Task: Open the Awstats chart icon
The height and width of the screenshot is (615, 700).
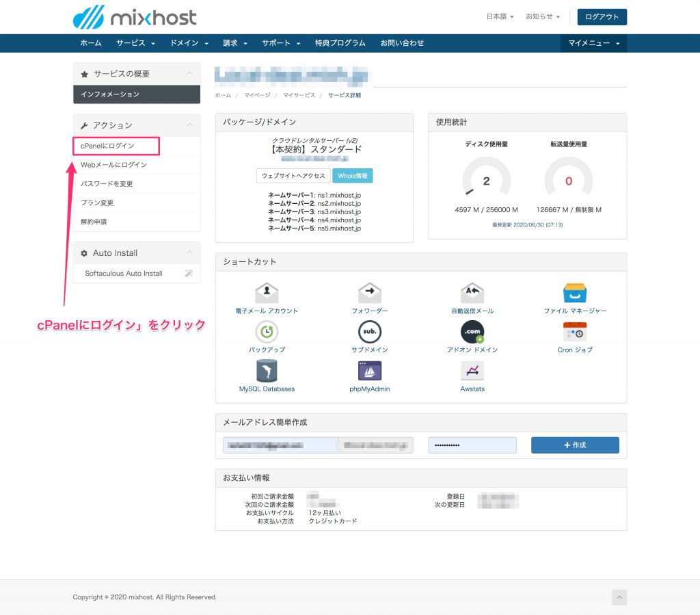Action: [472, 371]
